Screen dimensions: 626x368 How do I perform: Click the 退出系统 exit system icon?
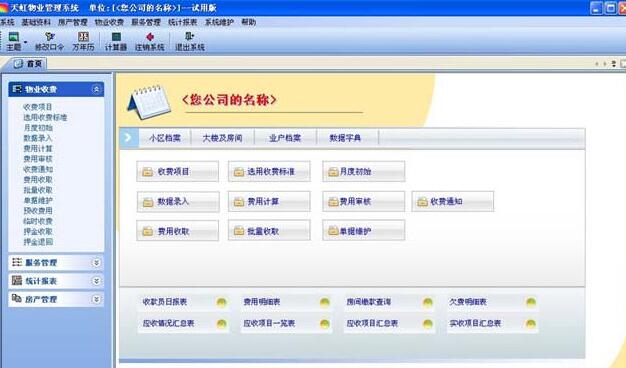[x=190, y=37]
